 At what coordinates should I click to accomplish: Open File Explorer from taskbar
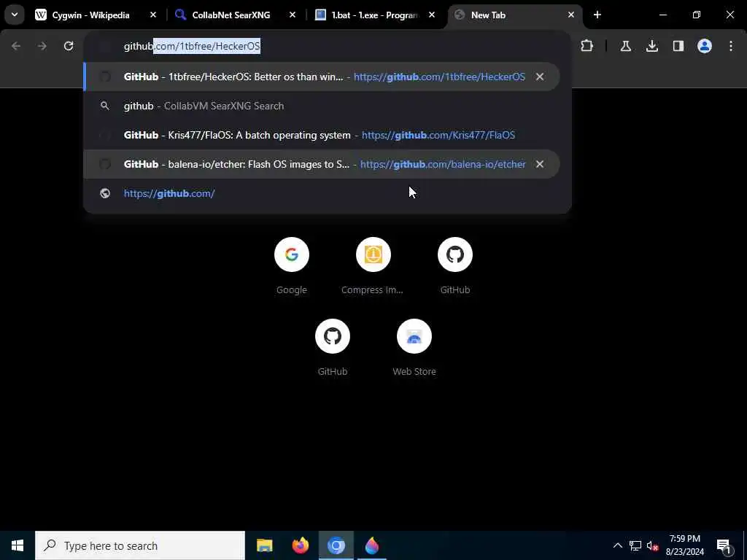pos(264,545)
